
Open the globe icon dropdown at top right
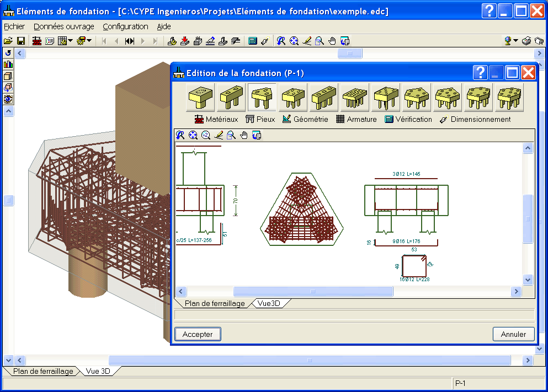pyautogui.click(x=515, y=41)
